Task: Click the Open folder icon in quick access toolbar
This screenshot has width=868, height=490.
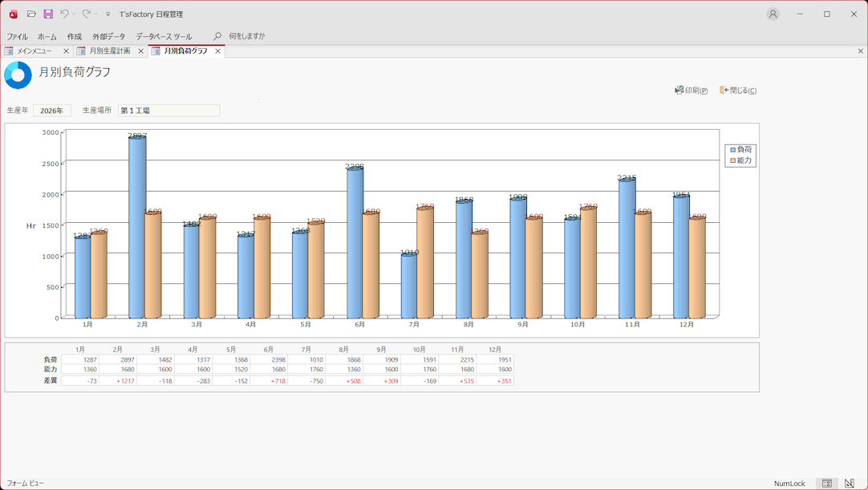Action: tap(31, 14)
